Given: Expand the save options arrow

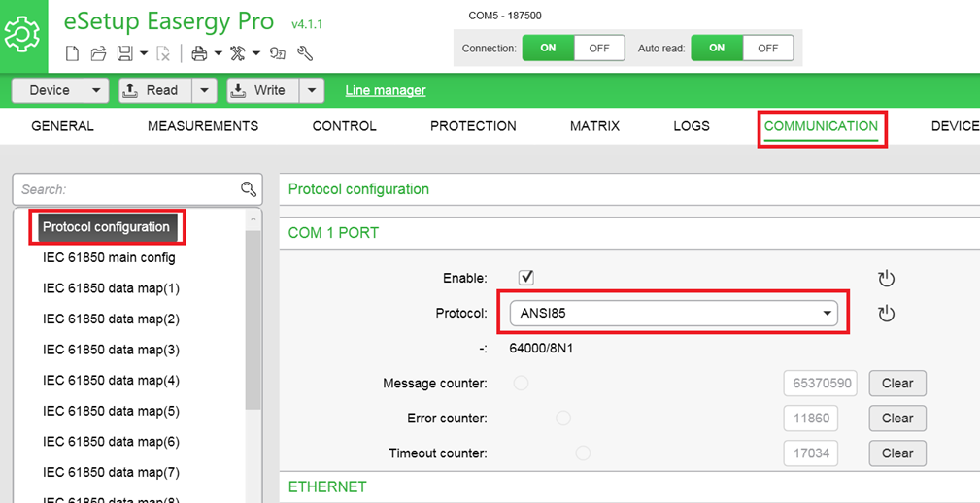Looking at the screenshot, I should tap(143, 53).
